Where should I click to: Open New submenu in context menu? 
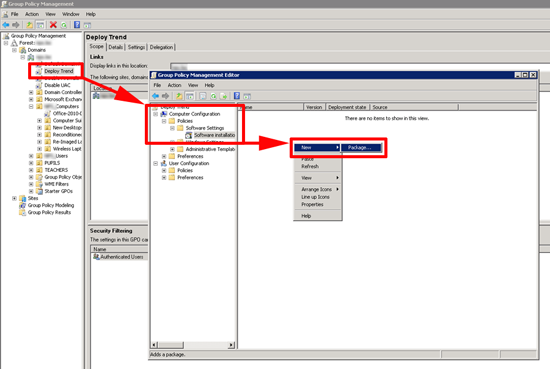pyautogui.click(x=317, y=148)
